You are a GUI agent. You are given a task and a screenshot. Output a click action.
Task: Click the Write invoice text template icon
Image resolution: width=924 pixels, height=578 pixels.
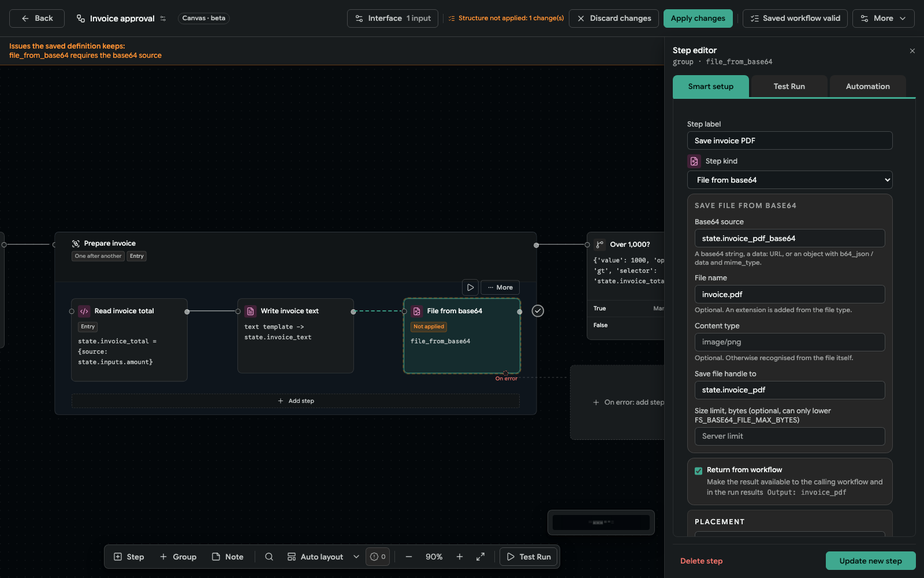click(251, 311)
